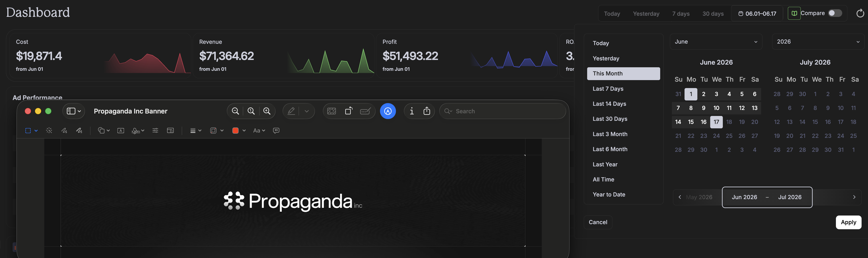Open the Aa text style menu
This screenshot has width=868, height=258.
259,131
